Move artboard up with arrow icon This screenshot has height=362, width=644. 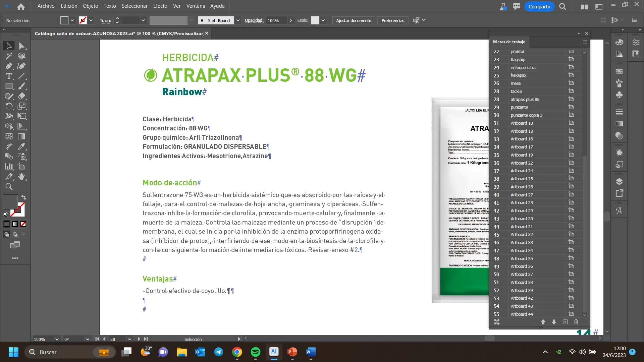[x=543, y=322]
